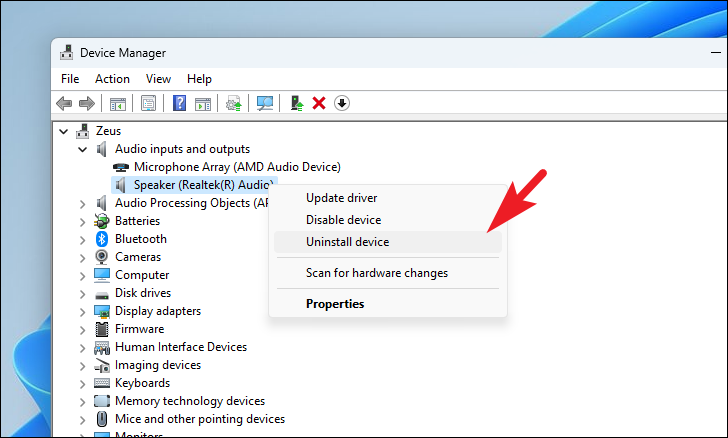Click the Scan for hardware changes monitor icon

pyautogui.click(x=265, y=103)
